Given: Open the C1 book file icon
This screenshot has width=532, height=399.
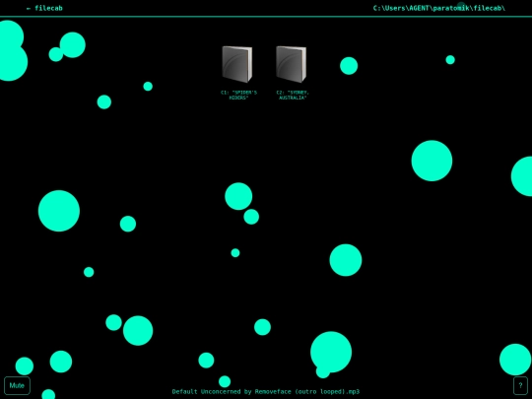Looking at the screenshot, I should tap(237, 64).
